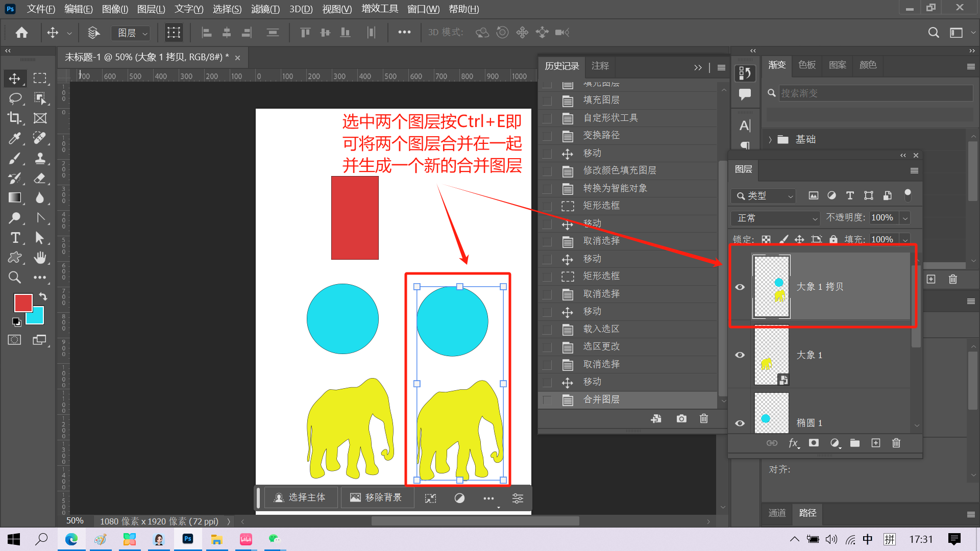Open the 滤镜 menu
This screenshot has width=980, height=551.
[x=265, y=9]
